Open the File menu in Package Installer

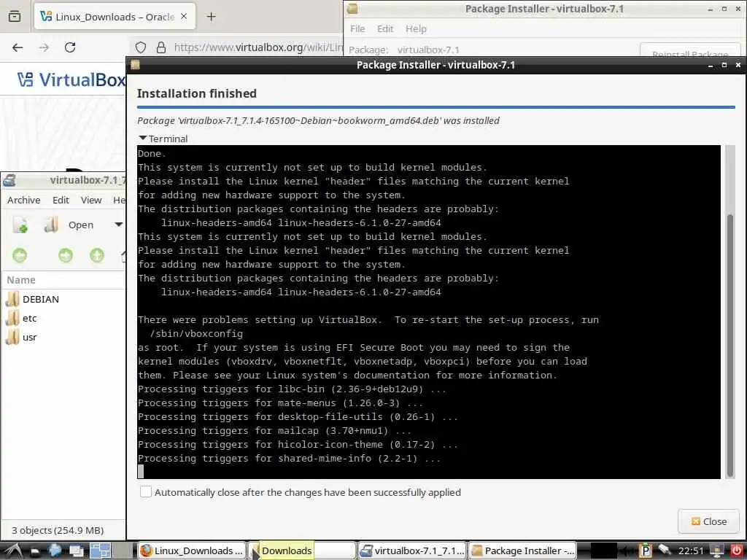357,28
